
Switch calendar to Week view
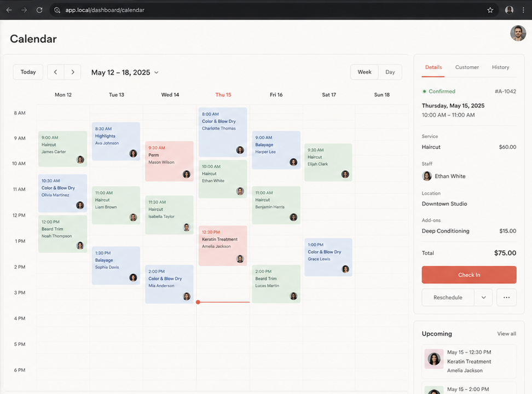click(x=365, y=72)
